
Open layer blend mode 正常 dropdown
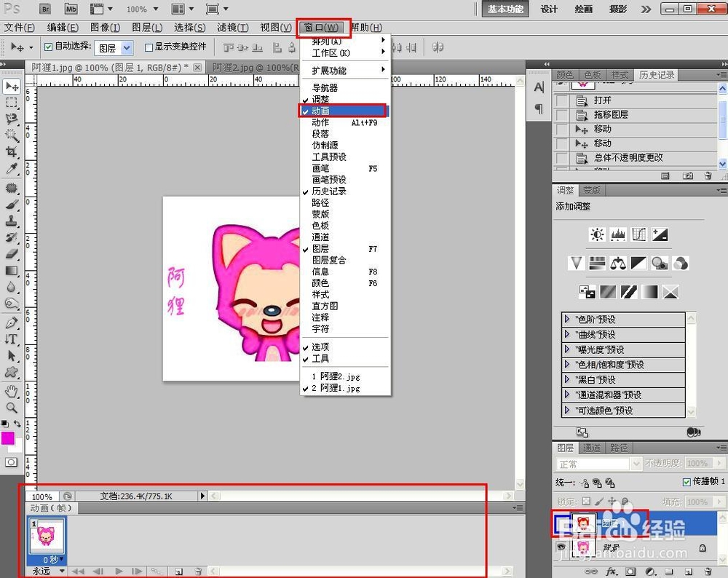click(599, 463)
